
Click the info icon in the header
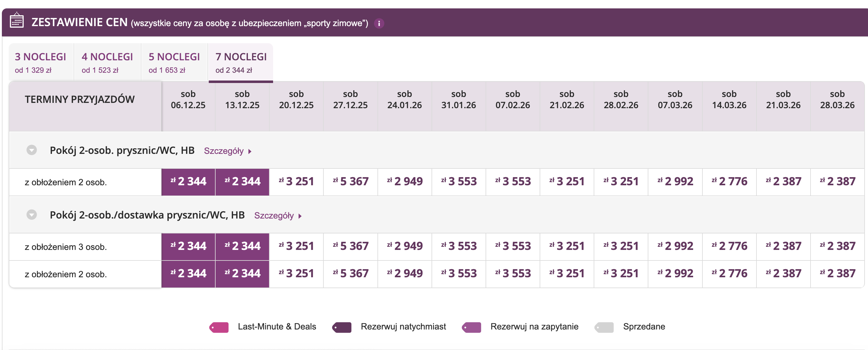379,23
